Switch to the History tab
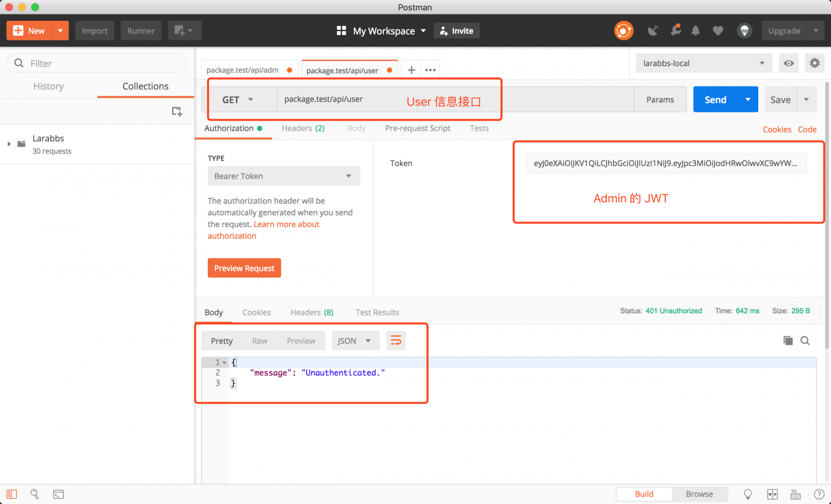Screen dimensions: 831x504 (x=48, y=86)
